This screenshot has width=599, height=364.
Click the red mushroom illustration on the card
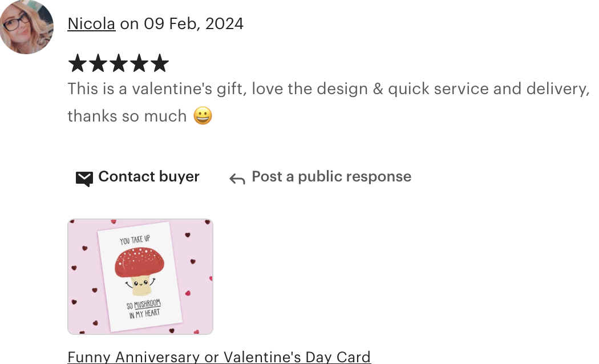(x=139, y=271)
